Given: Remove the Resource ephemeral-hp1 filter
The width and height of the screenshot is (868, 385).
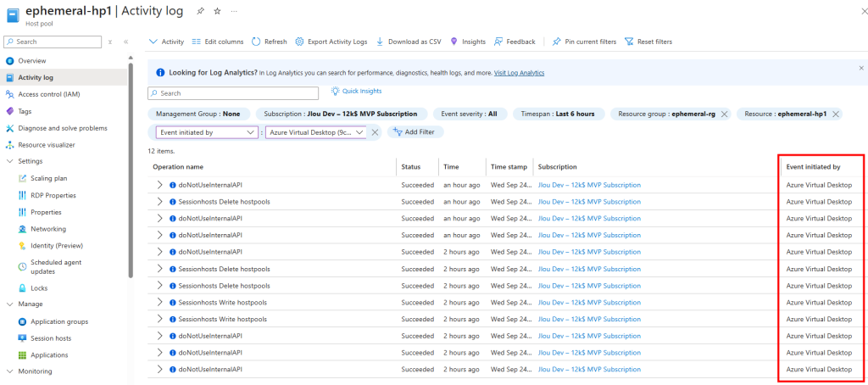Looking at the screenshot, I should [x=836, y=114].
